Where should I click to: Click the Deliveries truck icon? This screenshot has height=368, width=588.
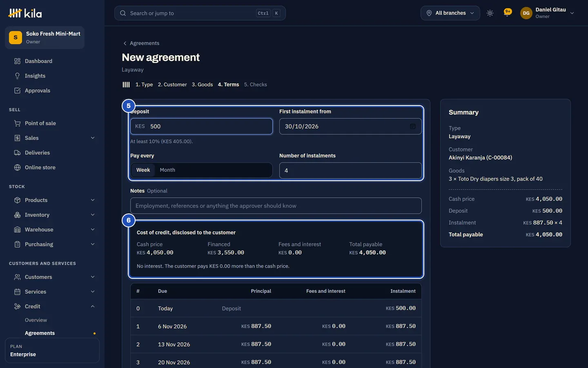(17, 153)
